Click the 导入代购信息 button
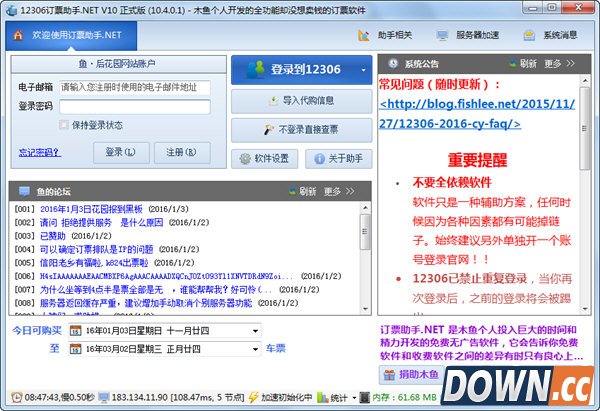The width and height of the screenshot is (600, 411). [x=302, y=101]
